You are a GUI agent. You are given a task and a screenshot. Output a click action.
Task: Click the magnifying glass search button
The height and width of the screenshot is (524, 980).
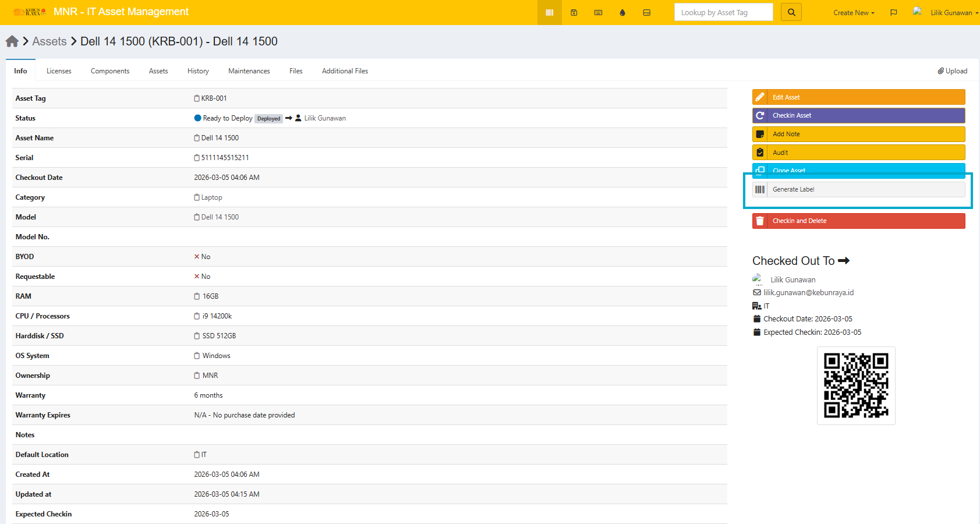[x=791, y=12]
